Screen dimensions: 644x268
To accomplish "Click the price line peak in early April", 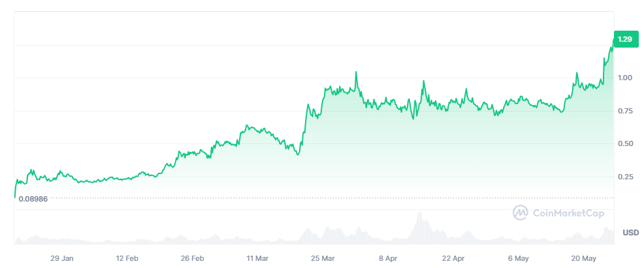I will [356, 72].
